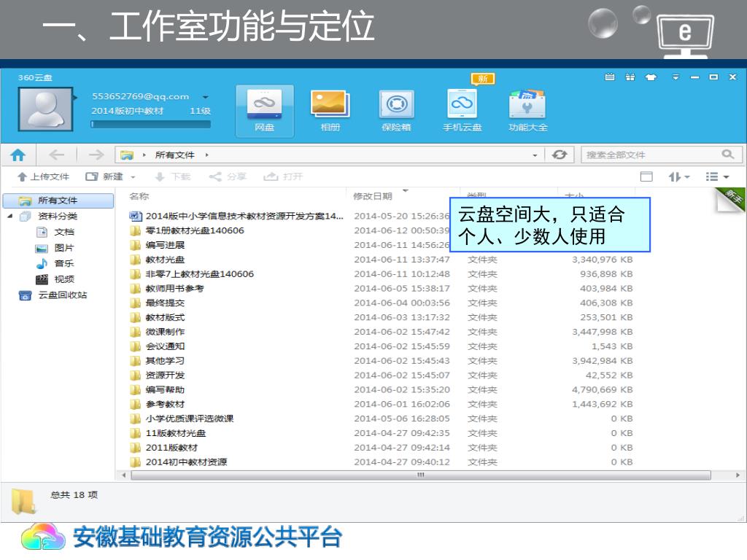Image resolution: width=747 pixels, height=560 pixels.
Task: Click the account email dropdown arrow
Action: coord(205,97)
